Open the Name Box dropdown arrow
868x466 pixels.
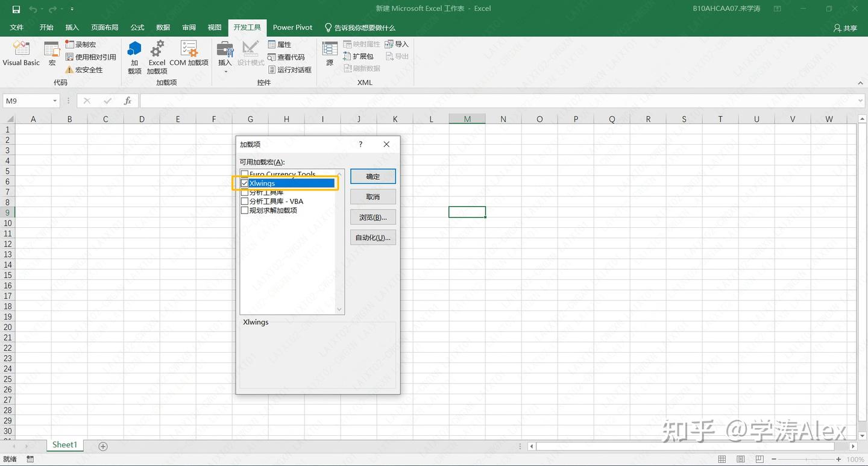tap(55, 101)
